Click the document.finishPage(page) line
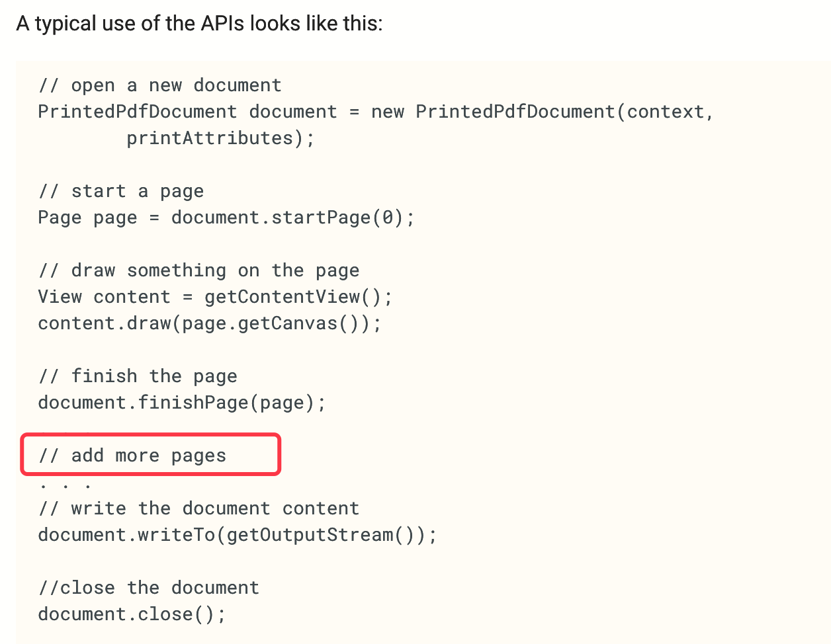 182,403
